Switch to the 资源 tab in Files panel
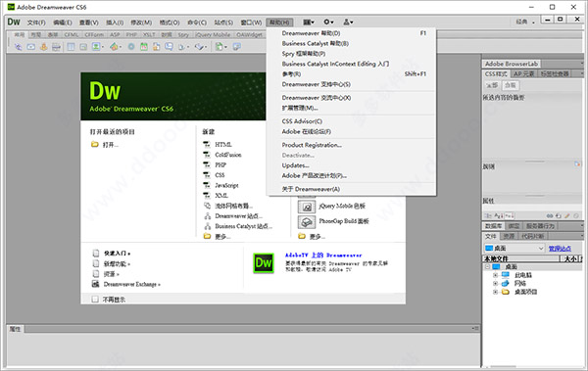The width and height of the screenshot is (588, 371). click(x=509, y=236)
